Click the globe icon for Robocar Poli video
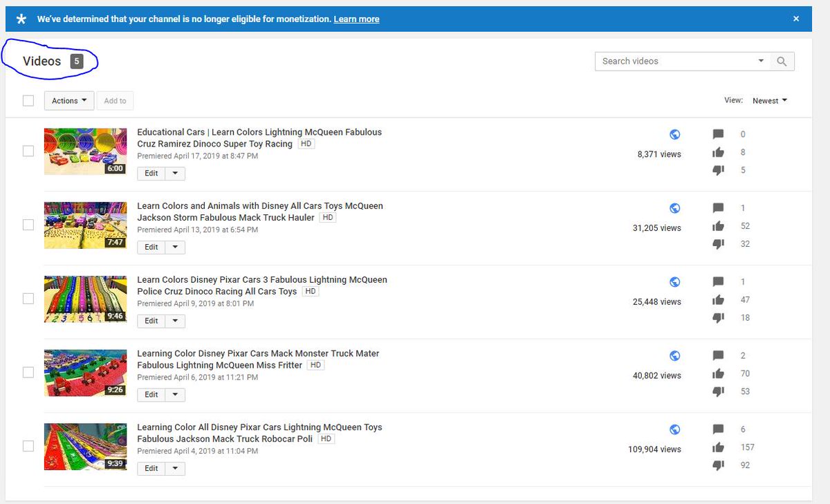The image size is (830, 504). click(675, 429)
